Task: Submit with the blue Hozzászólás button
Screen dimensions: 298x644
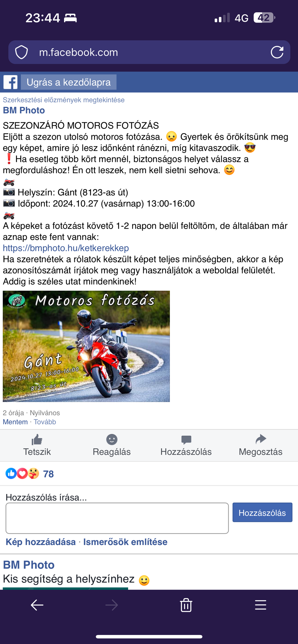Action: [x=262, y=512]
